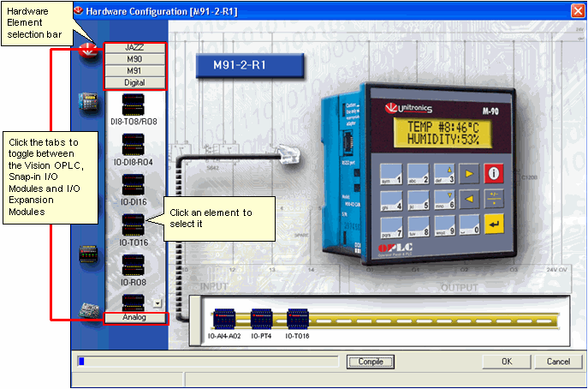Screen dimensions: 588x389
Task: Click the plus/minus key on keypad
Action: tap(494, 199)
